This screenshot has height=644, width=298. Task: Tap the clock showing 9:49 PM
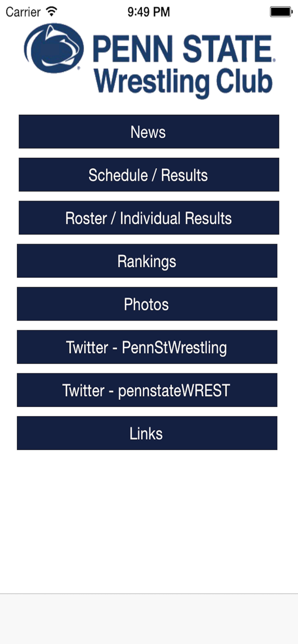pos(149,12)
